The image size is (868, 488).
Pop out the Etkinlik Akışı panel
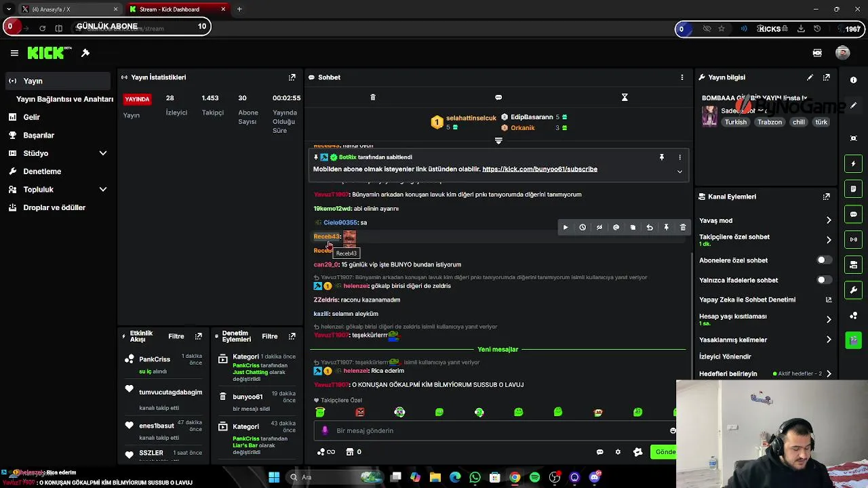[198, 336]
